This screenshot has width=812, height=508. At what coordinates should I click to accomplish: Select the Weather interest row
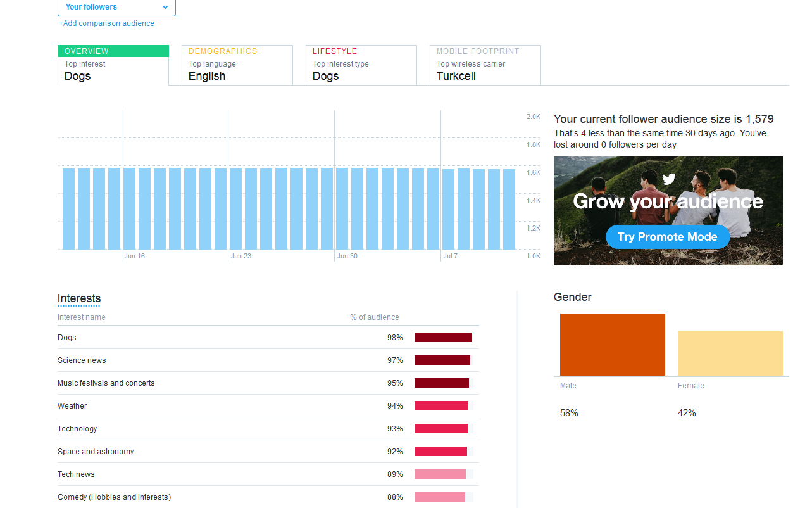[268, 406]
